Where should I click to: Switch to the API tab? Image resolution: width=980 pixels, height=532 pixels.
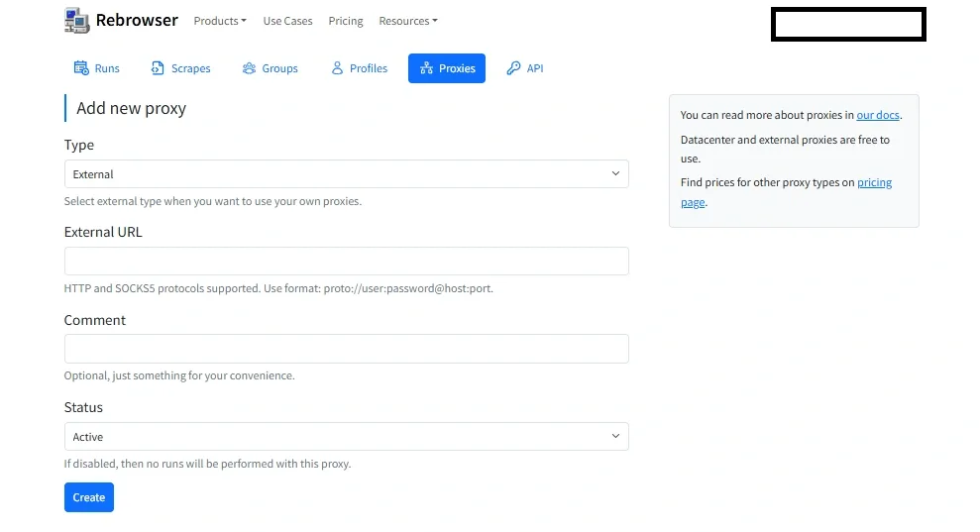(525, 68)
